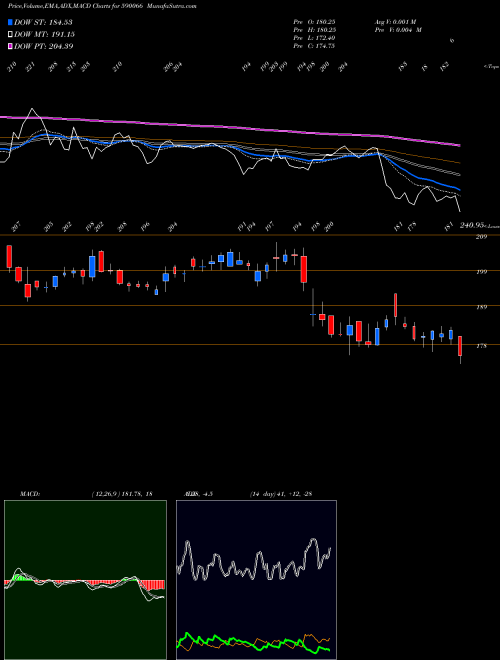The image size is (500, 660).
Task: Click the orange line in ADX panel
Action: pos(311,636)
